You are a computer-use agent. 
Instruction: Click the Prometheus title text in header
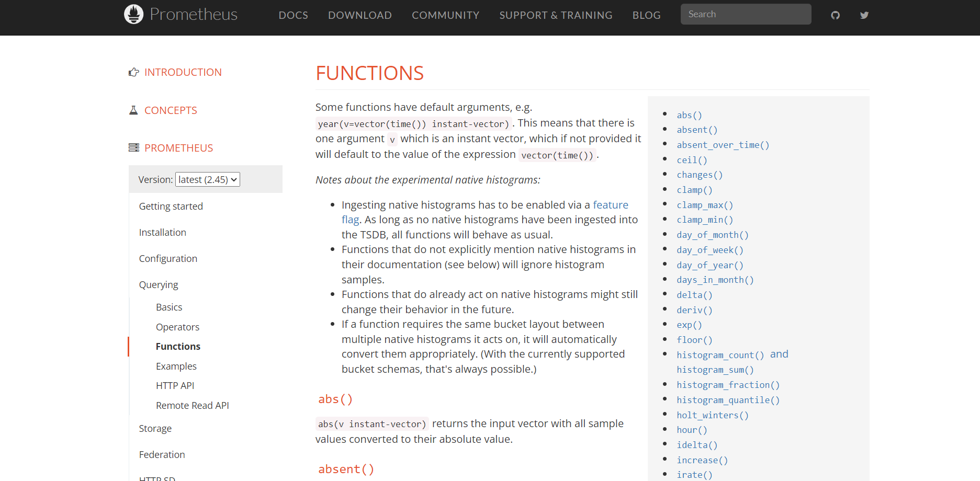[x=194, y=14]
